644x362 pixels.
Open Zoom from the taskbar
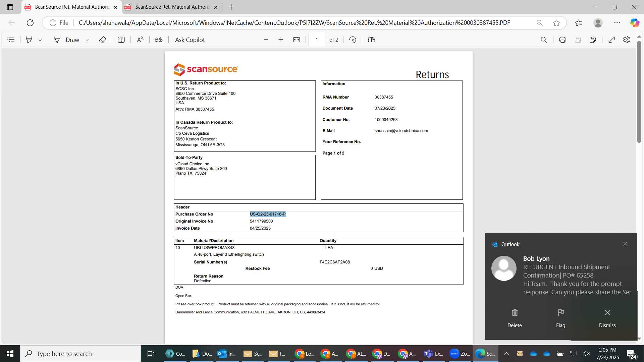tap(460, 354)
